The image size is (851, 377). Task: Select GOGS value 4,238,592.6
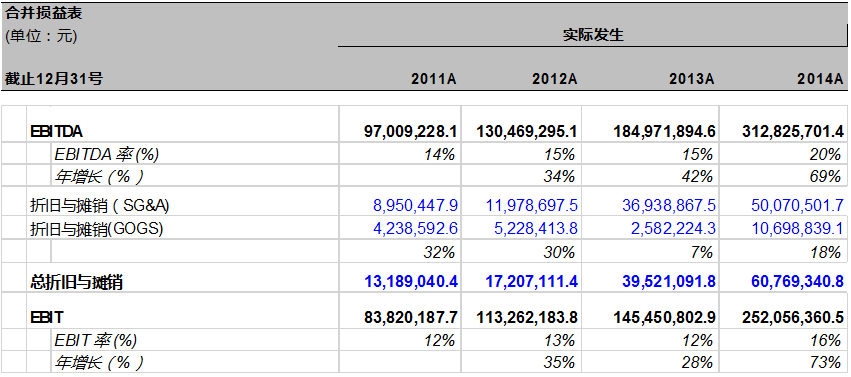point(416,229)
